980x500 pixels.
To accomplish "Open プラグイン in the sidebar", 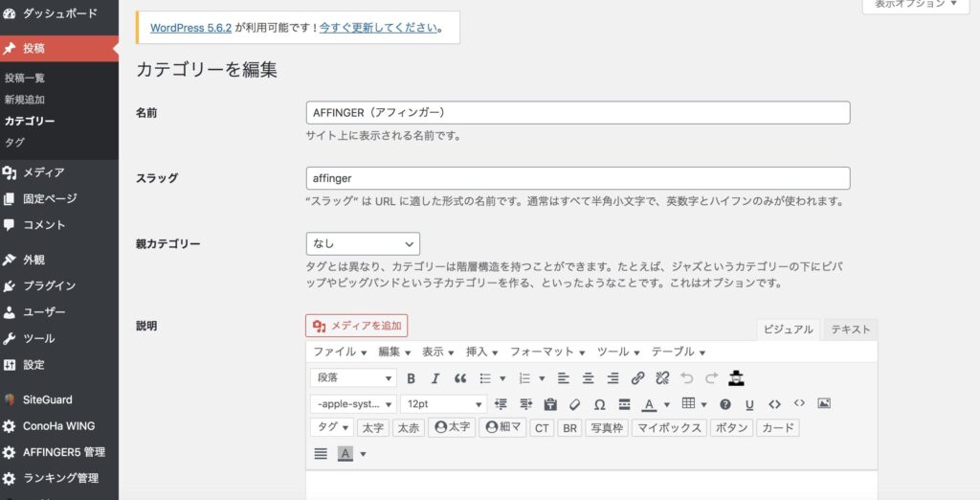I will coord(59,285).
